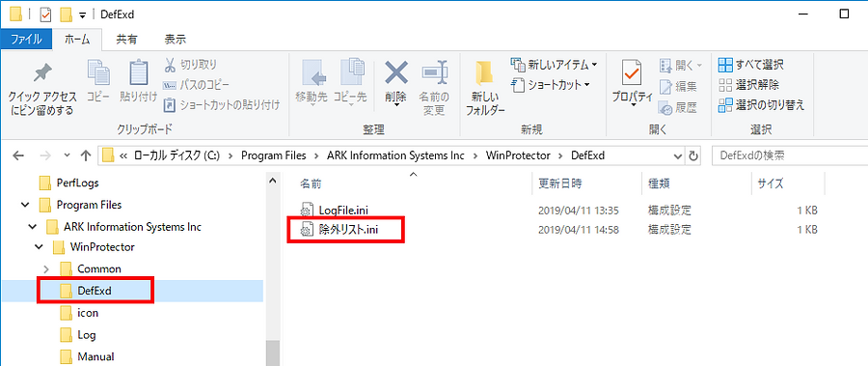Open 新しいアイテム dropdown
The width and height of the screenshot is (868, 366).
click(x=554, y=65)
